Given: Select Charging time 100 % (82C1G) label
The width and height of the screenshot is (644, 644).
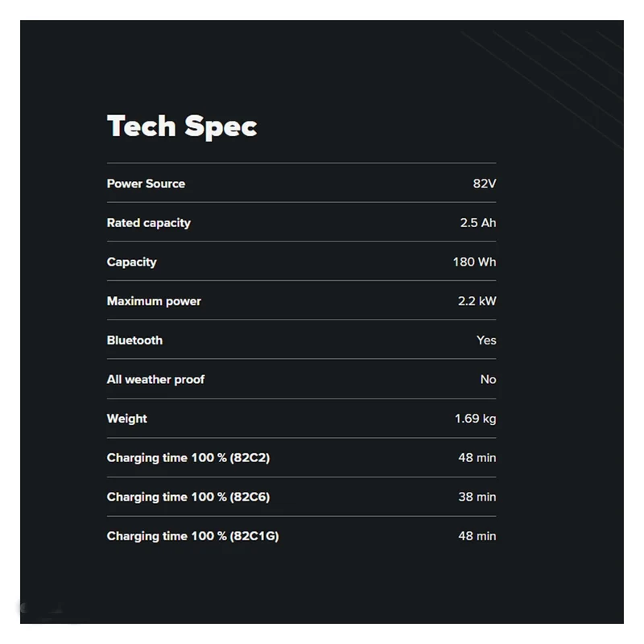Looking at the screenshot, I should (193, 536).
